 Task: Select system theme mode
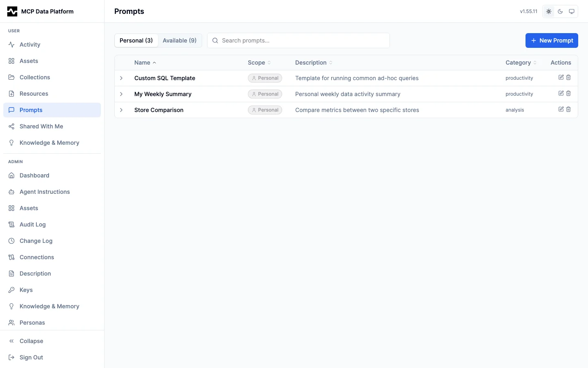pyautogui.click(x=572, y=11)
